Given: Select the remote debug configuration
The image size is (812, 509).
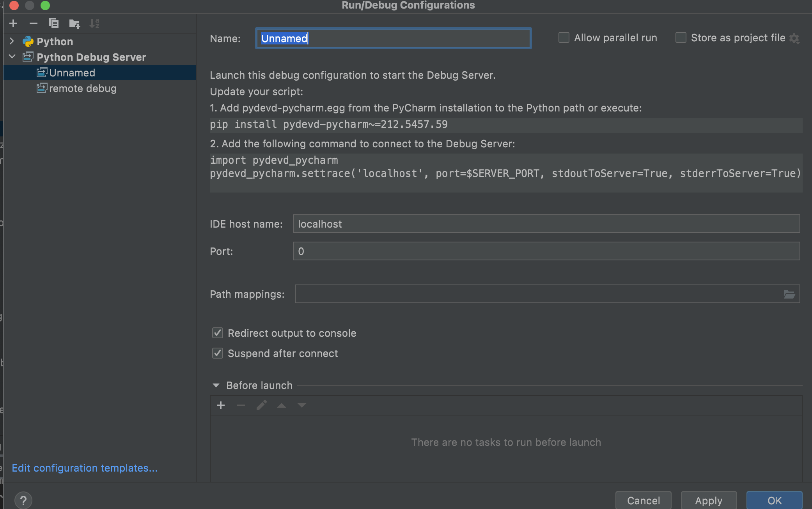Looking at the screenshot, I should click(x=83, y=88).
